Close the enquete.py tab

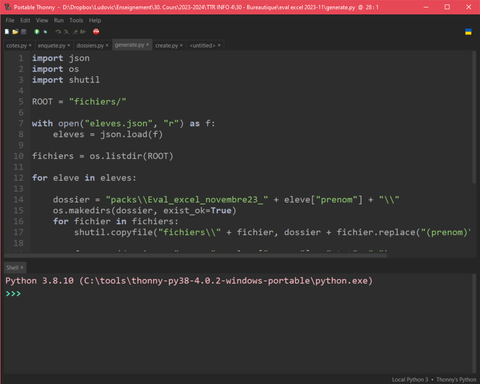coord(69,45)
